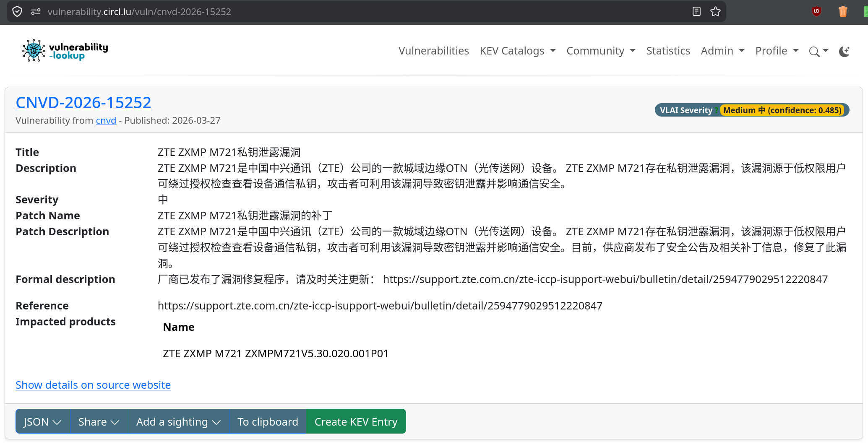Screen dimensions: 868x447
Task: Click the browser shield icon
Action: tap(17, 11)
